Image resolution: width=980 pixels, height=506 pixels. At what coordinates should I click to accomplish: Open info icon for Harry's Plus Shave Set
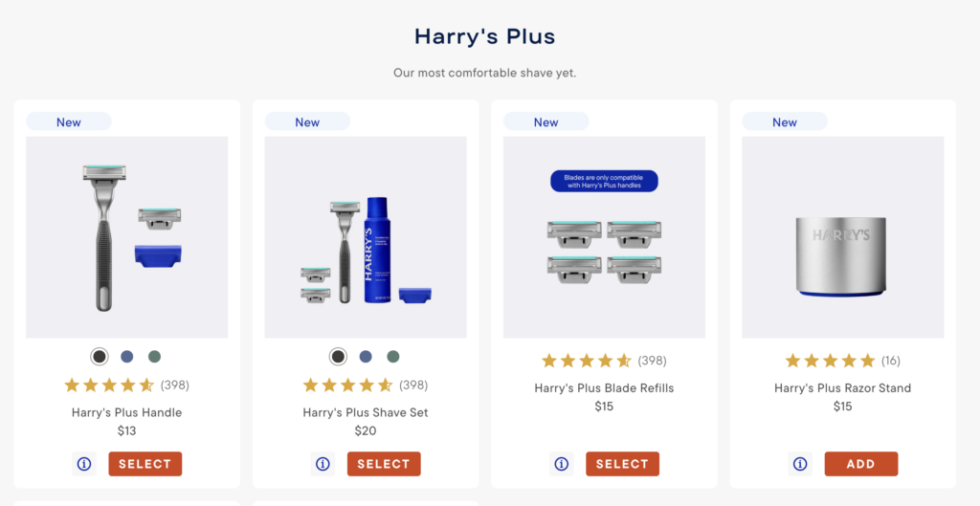[323, 464]
